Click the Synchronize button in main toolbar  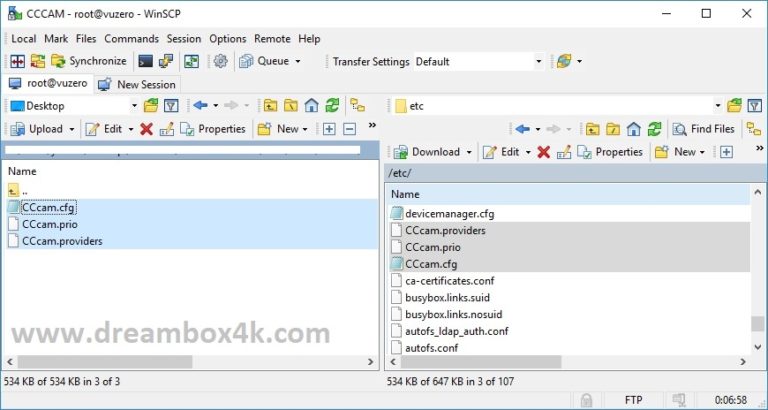tap(89, 61)
